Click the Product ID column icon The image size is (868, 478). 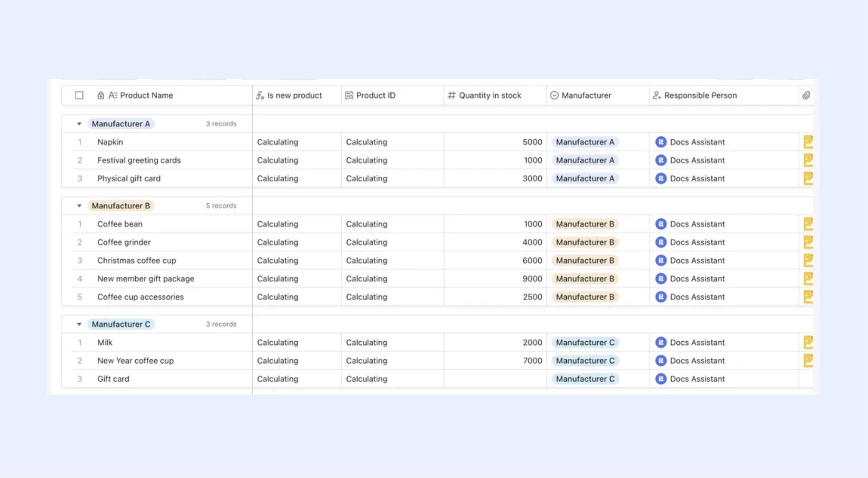click(349, 95)
